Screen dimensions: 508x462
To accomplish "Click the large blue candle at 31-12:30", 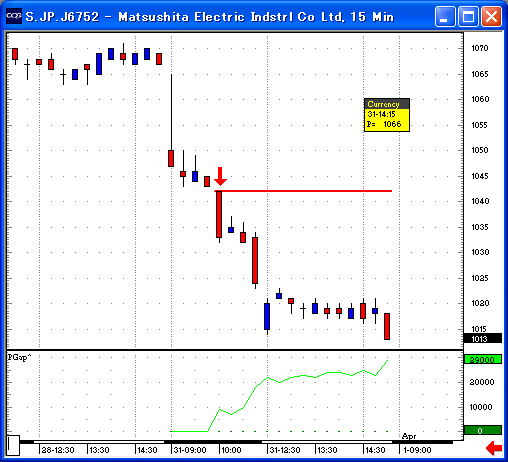I will 267,316.
